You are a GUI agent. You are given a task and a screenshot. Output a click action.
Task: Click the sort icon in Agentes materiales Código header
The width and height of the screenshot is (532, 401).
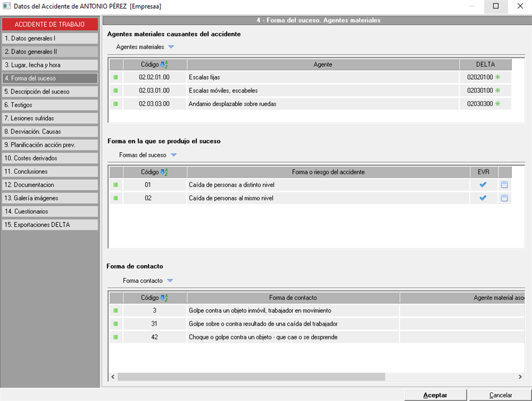tap(164, 65)
